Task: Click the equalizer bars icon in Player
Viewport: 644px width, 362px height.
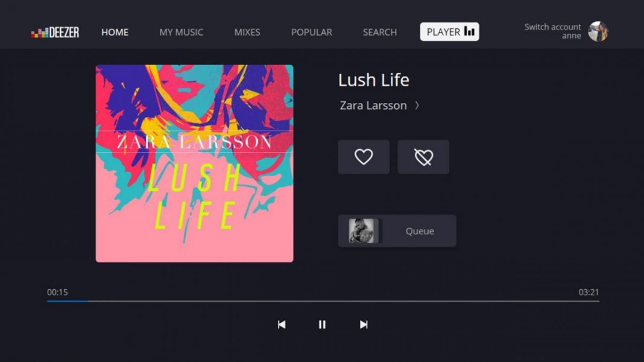Action: click(469, 31)
